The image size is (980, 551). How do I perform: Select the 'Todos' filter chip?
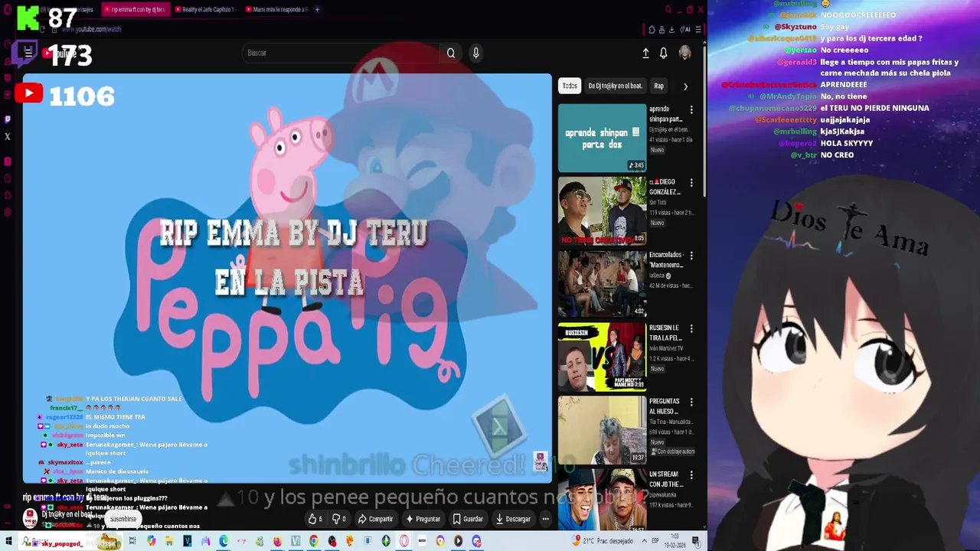click(570, 86)
